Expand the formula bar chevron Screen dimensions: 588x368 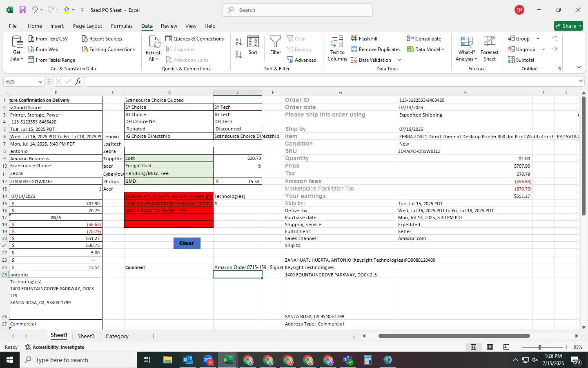pos(581,81)
